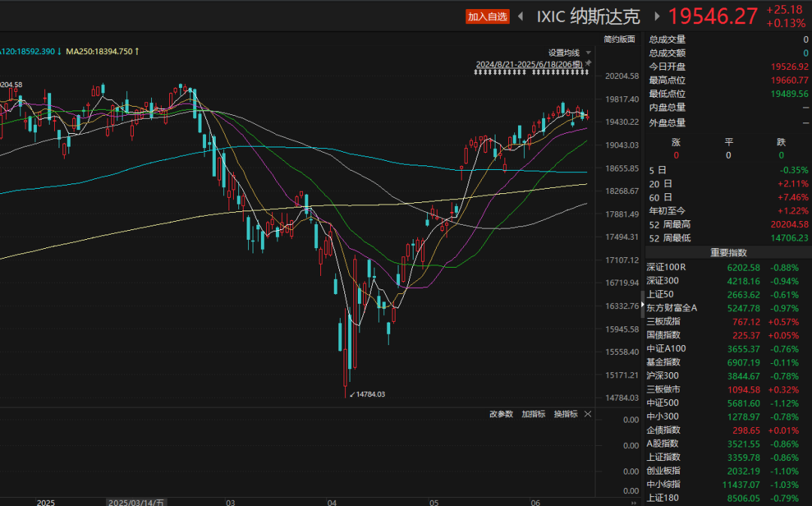
Task: Click the 加入自选 add-to-watchlist button
Action: click(x=487, y=17)
